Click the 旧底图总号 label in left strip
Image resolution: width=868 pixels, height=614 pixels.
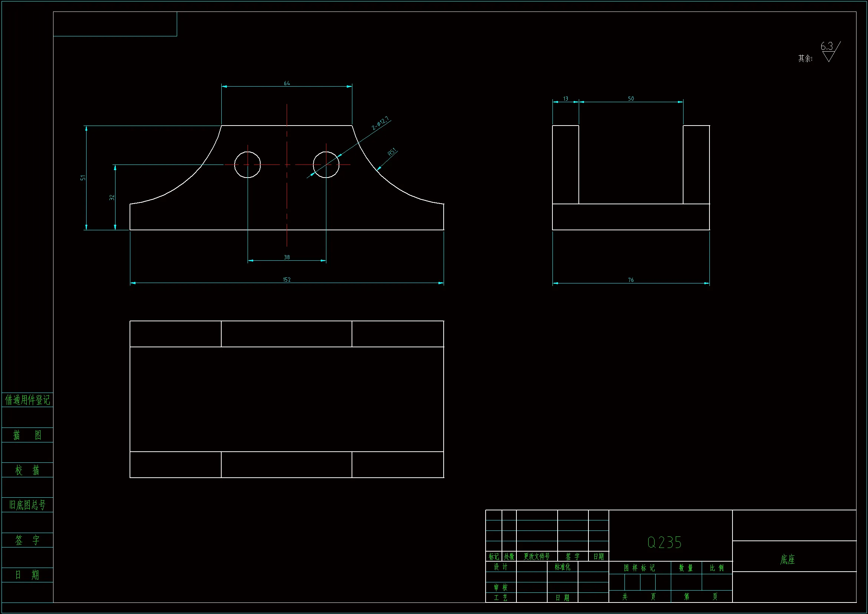point(27,505)
